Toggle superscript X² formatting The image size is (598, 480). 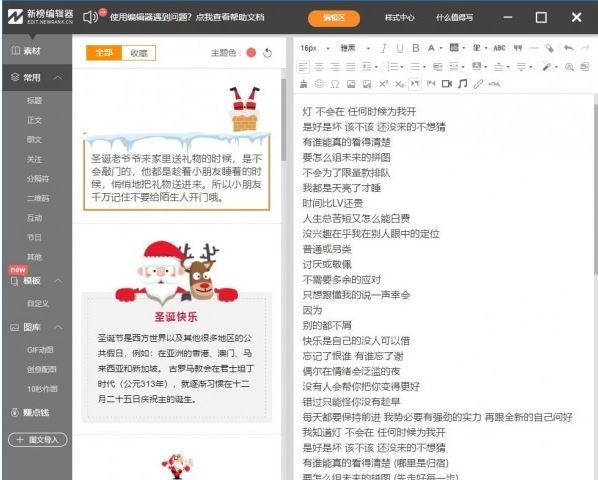click(383, 84)
